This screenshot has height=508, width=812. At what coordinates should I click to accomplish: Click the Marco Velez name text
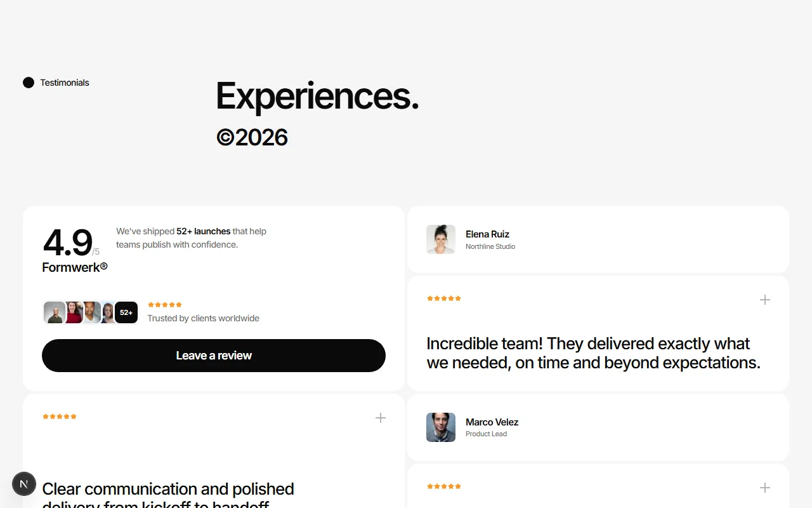coord(492,422)
